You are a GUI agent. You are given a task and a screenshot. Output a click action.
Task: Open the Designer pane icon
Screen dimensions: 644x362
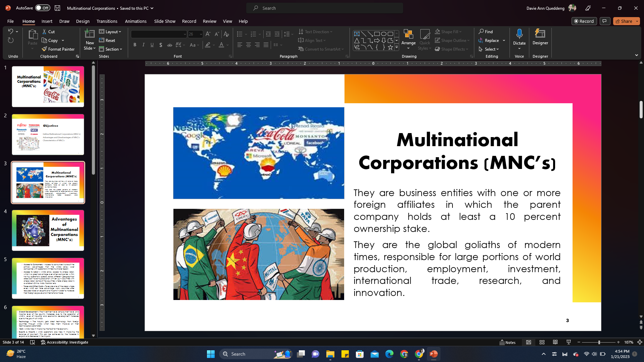tap(540, 34)
